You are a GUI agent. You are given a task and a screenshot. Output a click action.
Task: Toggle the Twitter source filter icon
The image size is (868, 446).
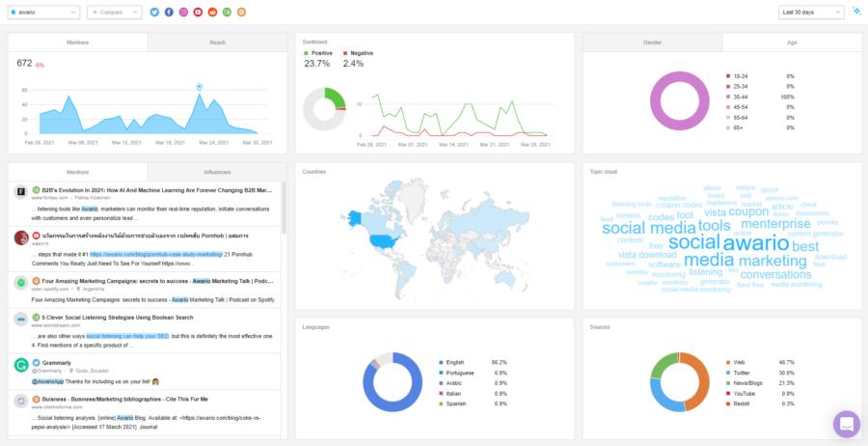[154, 13]
